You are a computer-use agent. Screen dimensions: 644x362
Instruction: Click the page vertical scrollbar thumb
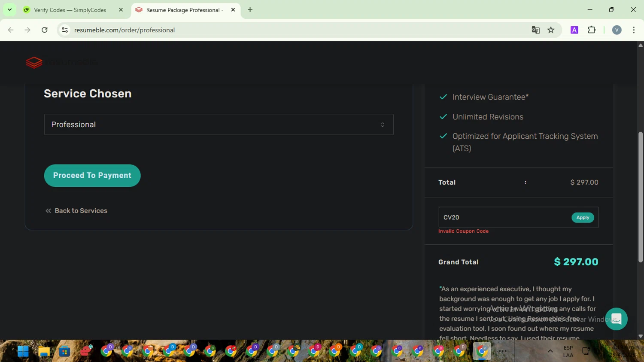coord(641,197)
